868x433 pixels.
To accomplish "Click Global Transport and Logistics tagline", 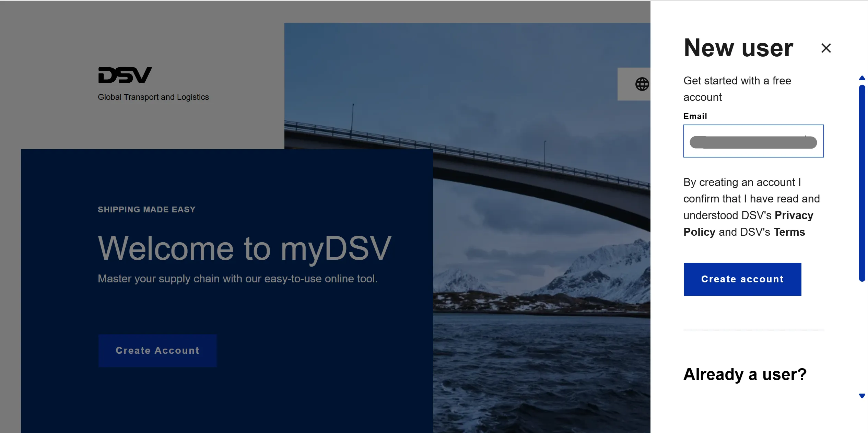I will (x=153, y=97).
